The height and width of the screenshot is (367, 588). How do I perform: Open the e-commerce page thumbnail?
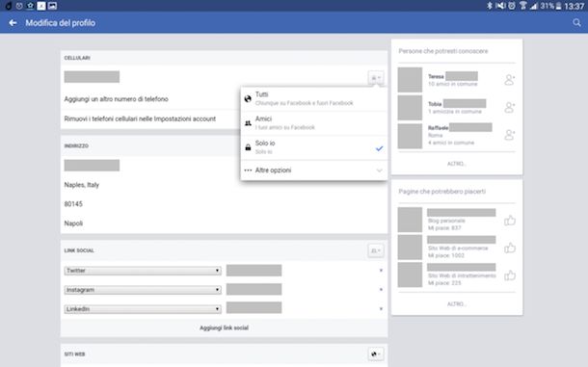410,248
